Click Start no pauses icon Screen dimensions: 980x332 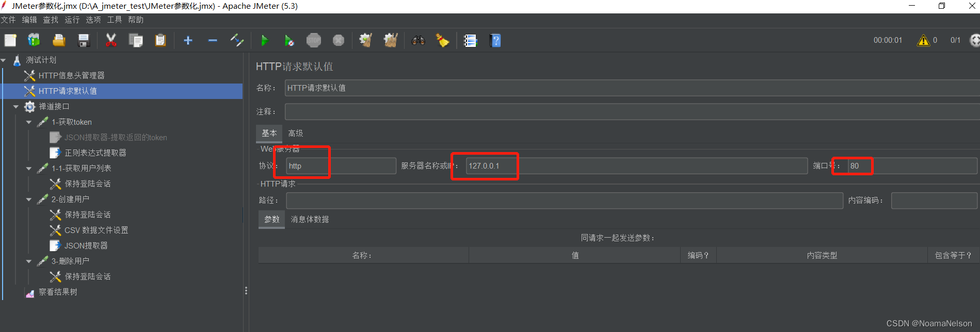pos(289,40)
